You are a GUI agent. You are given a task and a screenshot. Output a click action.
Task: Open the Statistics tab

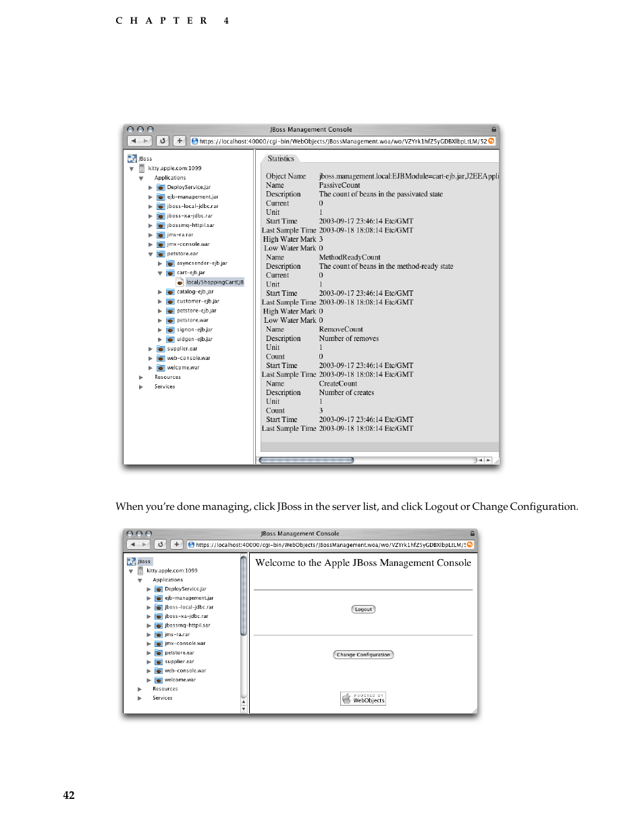pyautogui.click(x=281, y=159)
